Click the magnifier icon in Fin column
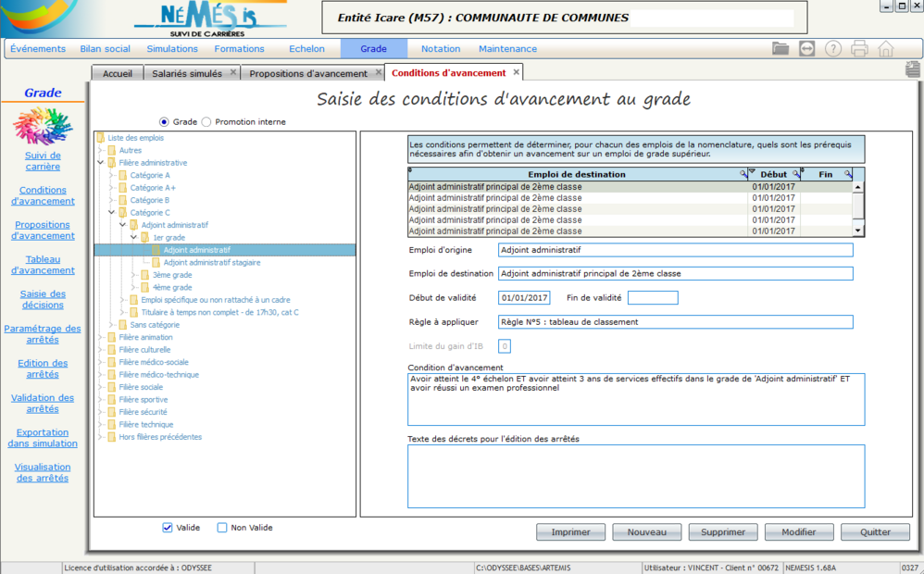Screen dimensions: 924x574 (847, 174)
